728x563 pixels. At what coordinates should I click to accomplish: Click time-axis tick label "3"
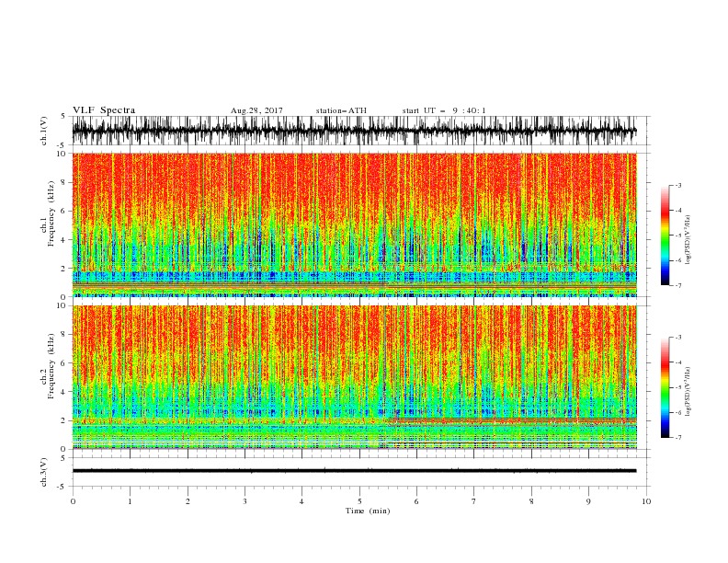click(245, 501)
